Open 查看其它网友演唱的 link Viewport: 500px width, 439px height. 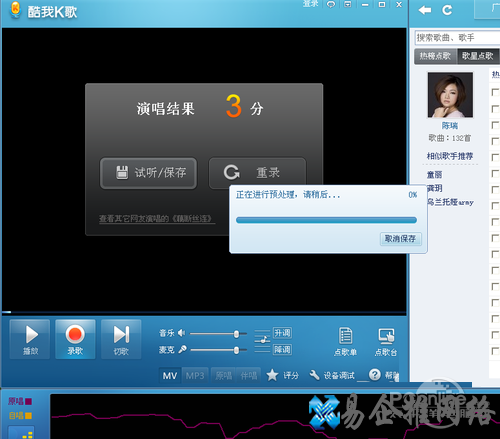click(x=157, y=219)
